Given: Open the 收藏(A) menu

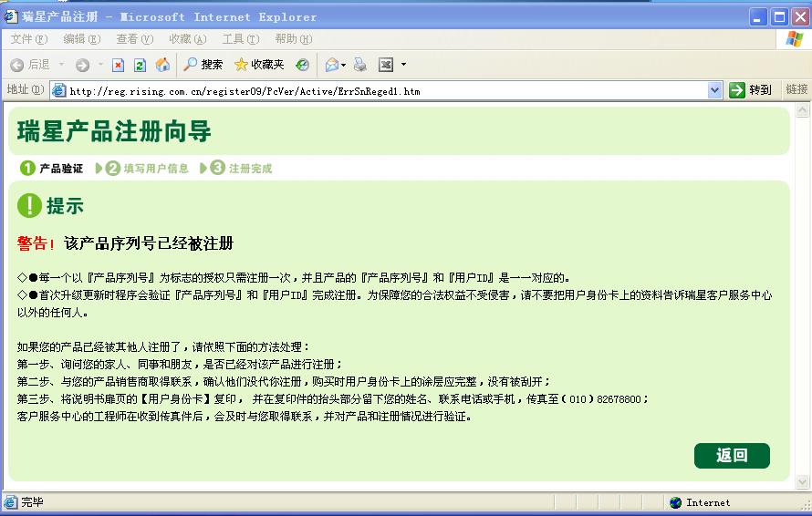Looking at the screenshot, I should (x=188, y=39).
